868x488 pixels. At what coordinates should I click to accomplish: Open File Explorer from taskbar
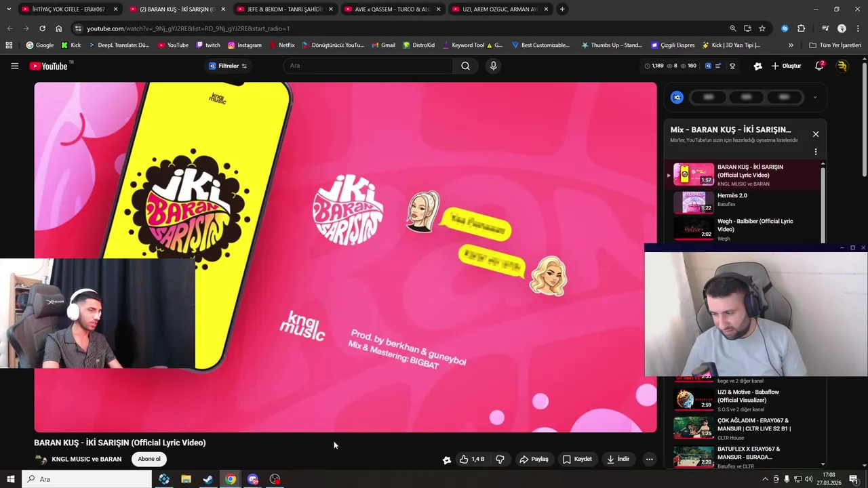click(186, 479)
